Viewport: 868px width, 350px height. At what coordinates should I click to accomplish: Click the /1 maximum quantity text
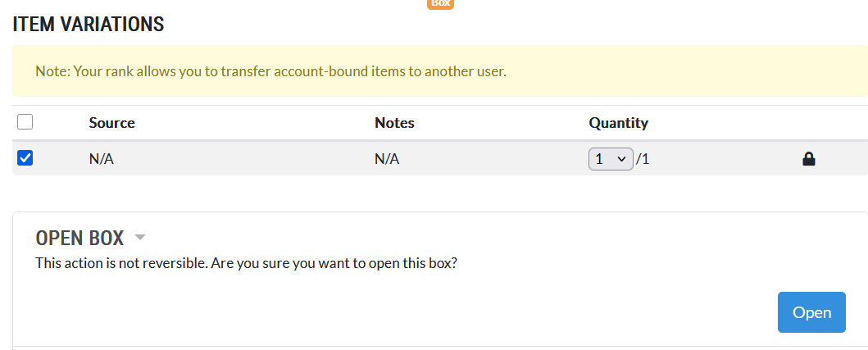[x=643, y=159]
